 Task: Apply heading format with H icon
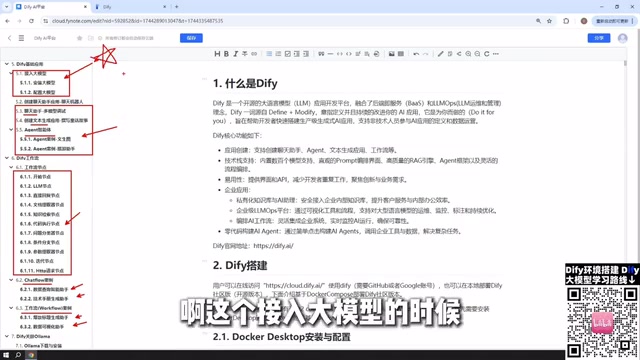tap(217, 54)
